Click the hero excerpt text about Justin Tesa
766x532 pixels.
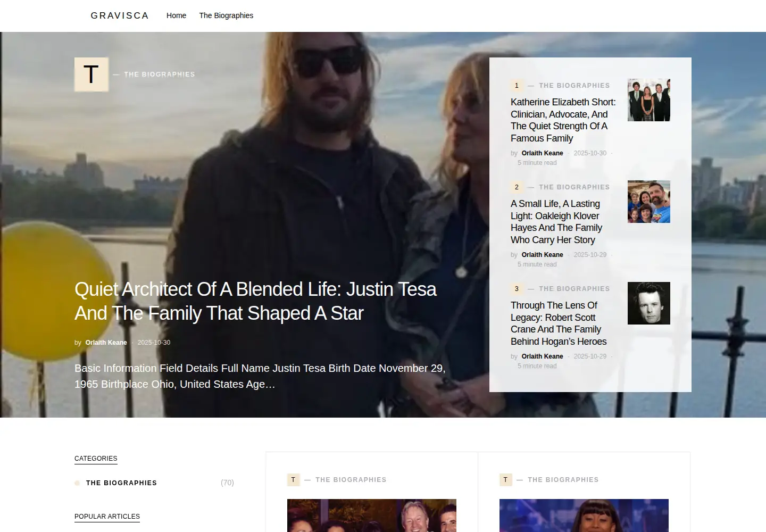[x=260, y=376]
